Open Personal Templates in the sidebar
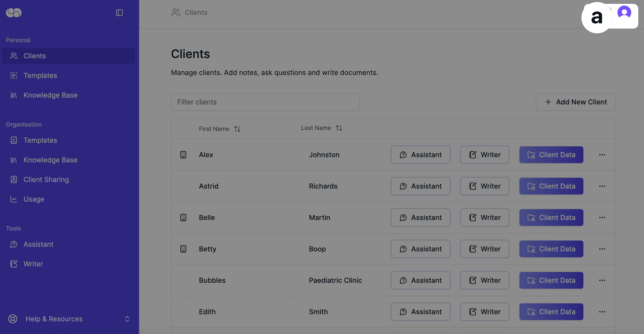Image resolution: width=644 pixels, height=334 pixels. pos(40,76)
